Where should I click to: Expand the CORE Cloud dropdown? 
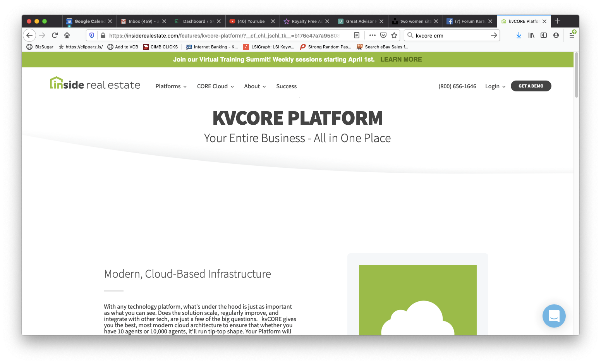click(x=215, y=86)
